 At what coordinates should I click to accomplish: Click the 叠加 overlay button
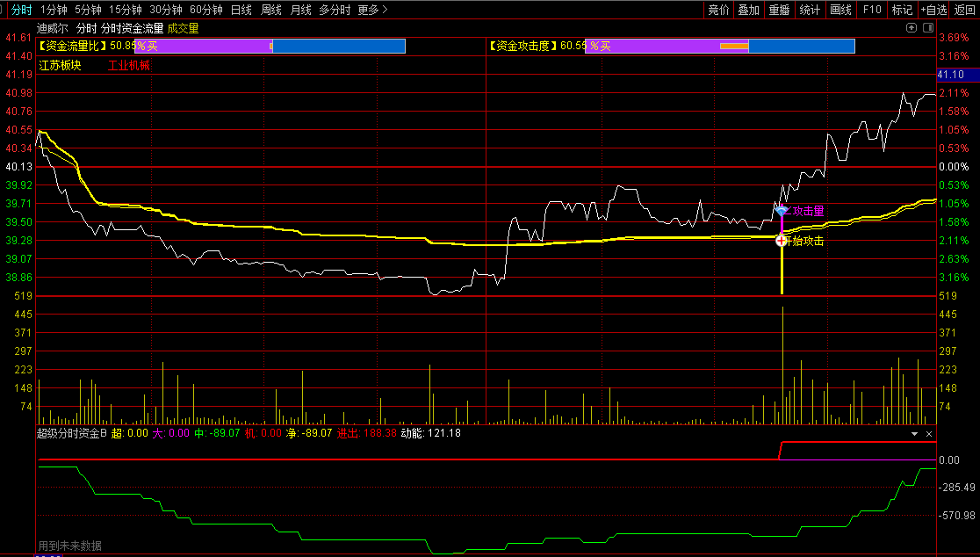click(749, 10)
